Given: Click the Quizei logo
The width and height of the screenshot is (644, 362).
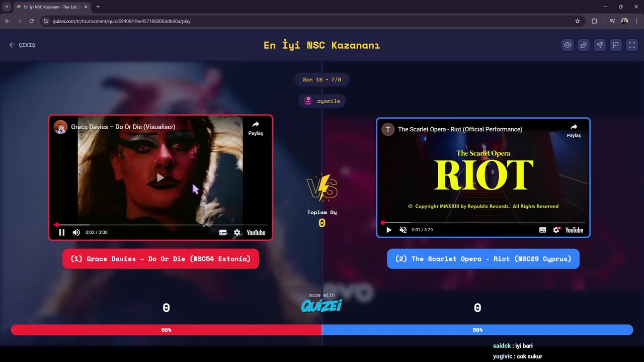Looking at the screenshot, I should click(321, 305).
